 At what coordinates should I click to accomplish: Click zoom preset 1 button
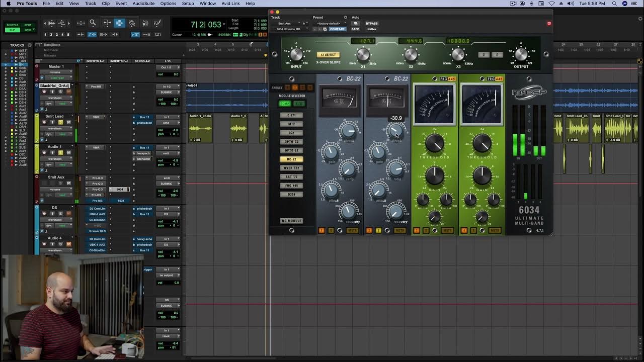(45, 35)
